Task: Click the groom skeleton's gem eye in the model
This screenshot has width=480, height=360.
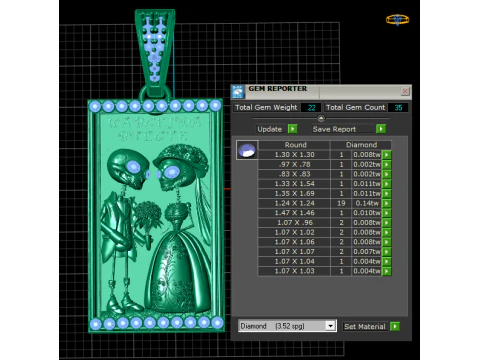Action: 133,166
